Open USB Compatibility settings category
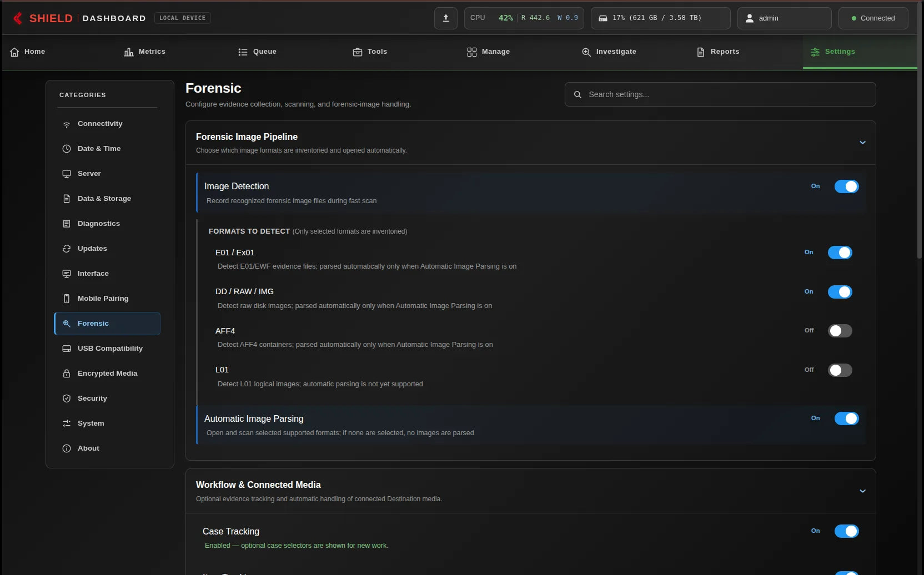This screenshot has height=575, width=924. coord(107,349)
